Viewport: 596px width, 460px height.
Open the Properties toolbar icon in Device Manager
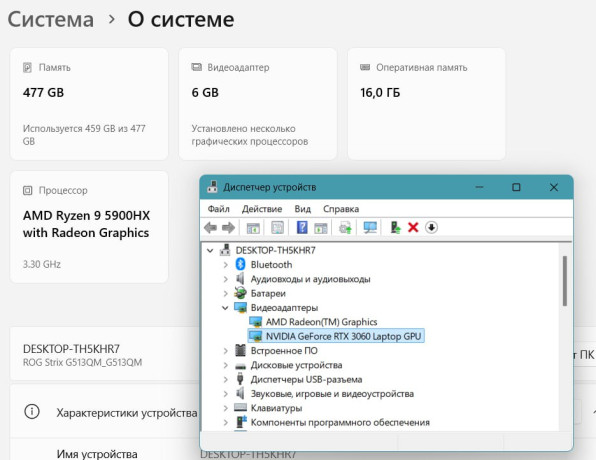(x=277, y=228)
